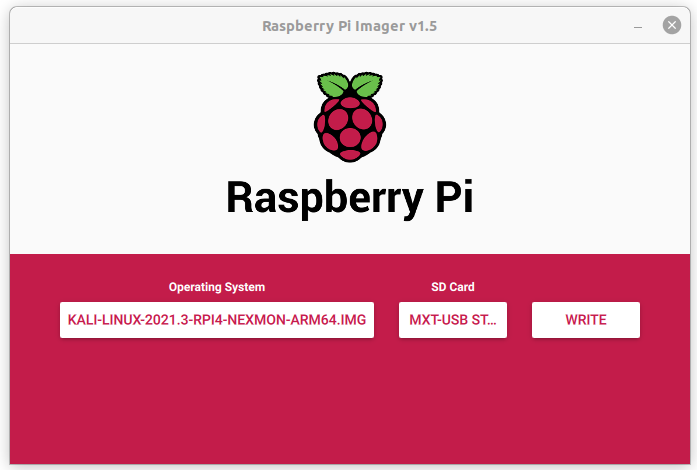
Task: Click the WRITE button
Action: 585,320
